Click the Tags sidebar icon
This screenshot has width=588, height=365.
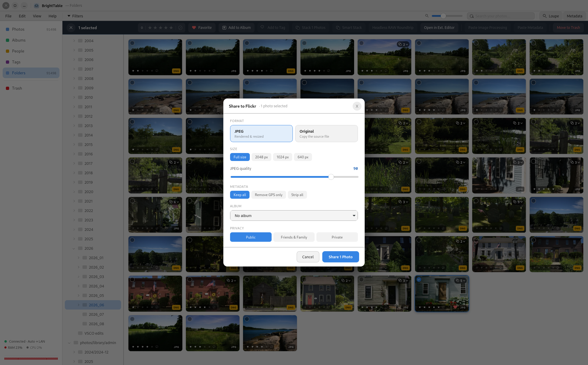point(8,62)
